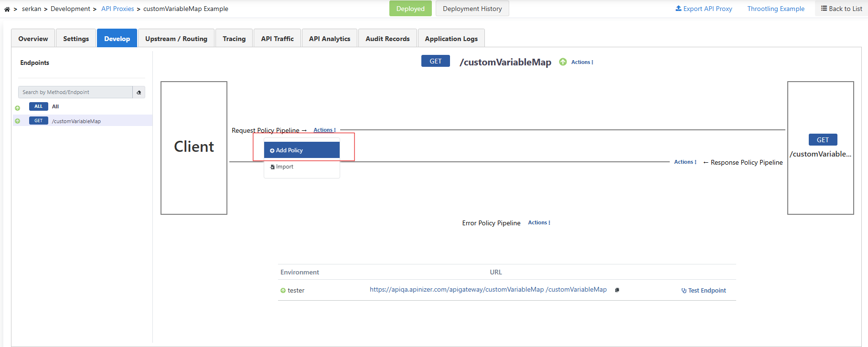Click green status icon beside tester environment

[283, 291]
